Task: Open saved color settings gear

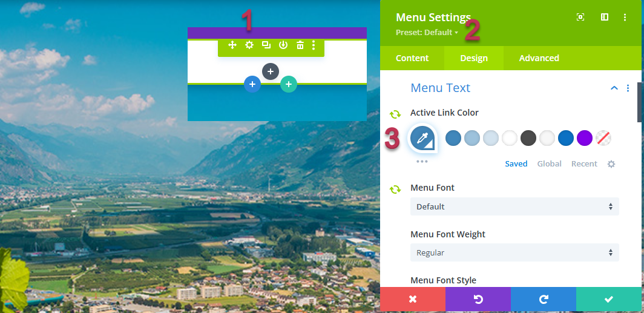Action: [x=611, y=164]
